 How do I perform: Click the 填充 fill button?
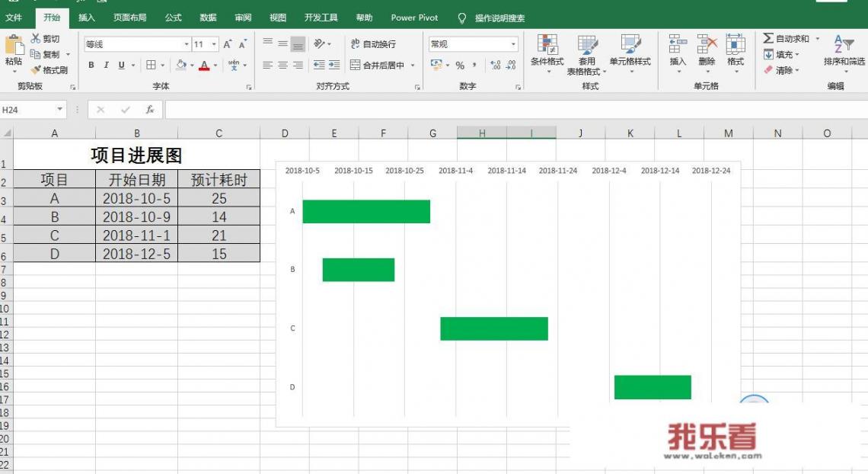781,54
